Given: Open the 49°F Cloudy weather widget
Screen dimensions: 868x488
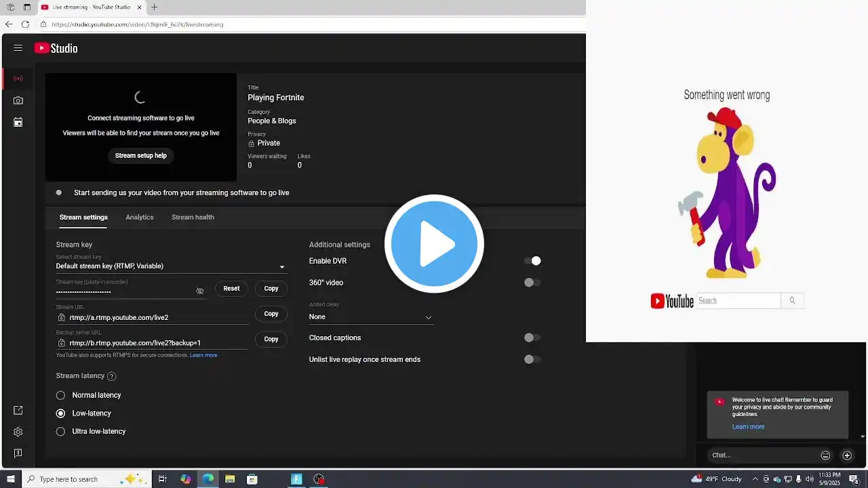Looking at the screenshot, I should click(x=717, y=479).
